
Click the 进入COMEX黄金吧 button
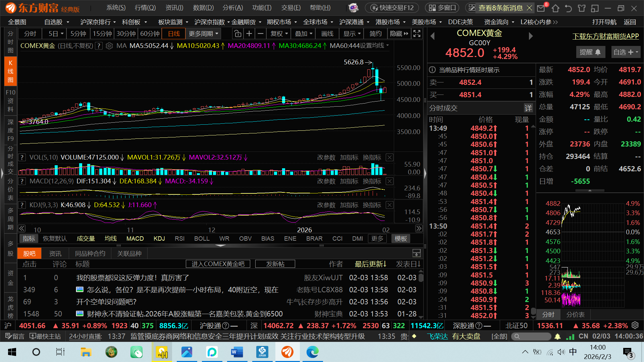(218, 264)
